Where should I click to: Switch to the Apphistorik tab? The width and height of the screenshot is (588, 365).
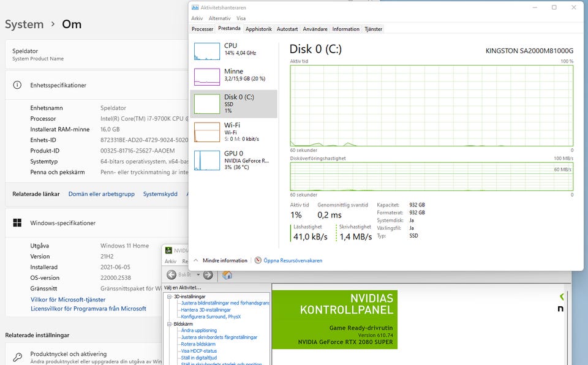coord(258,29)
